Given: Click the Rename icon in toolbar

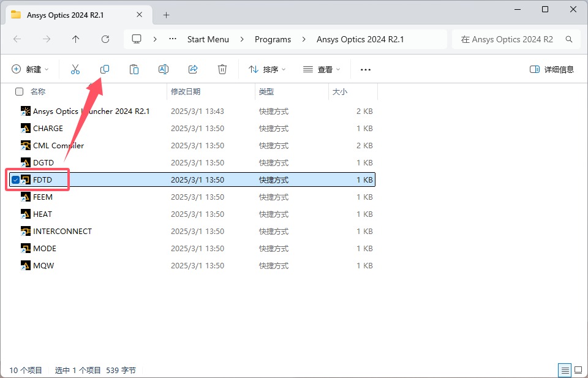Looking at the screenshot, I should point(164,69).
